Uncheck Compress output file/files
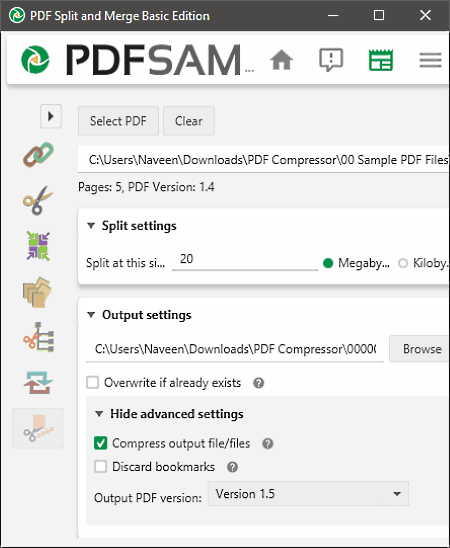Screen dimensions: 450x548 pos(101,443)
